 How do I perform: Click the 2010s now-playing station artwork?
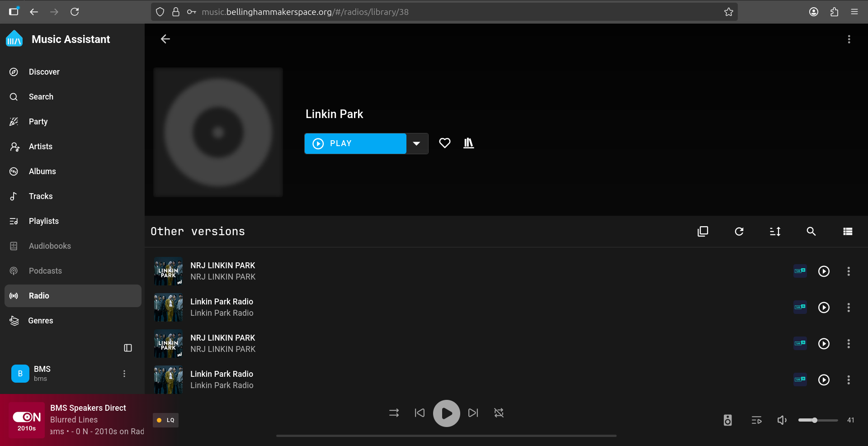click(x=27, y=420)
